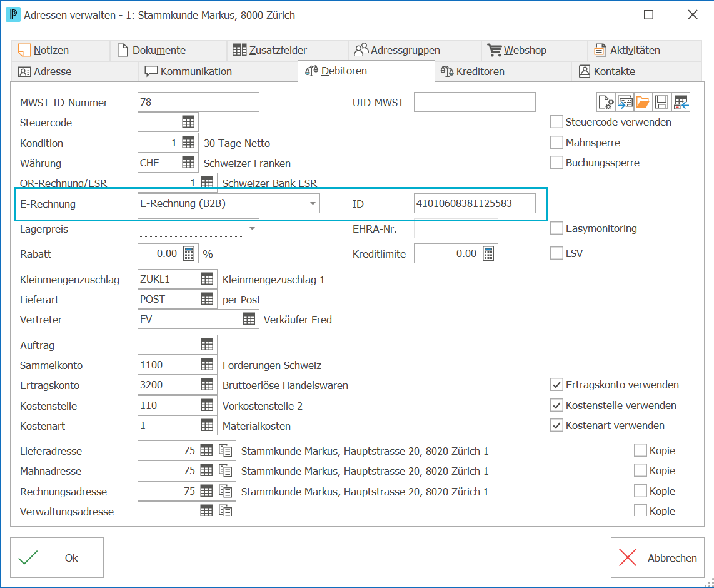Viewport: 714px width, 588px height.
Task: Tick the Kopie checkbox for Lieferadresse
Action: click(640, 450)
